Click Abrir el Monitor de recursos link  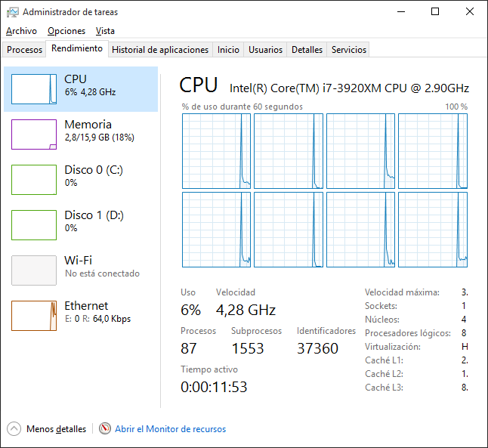[170, 429]
